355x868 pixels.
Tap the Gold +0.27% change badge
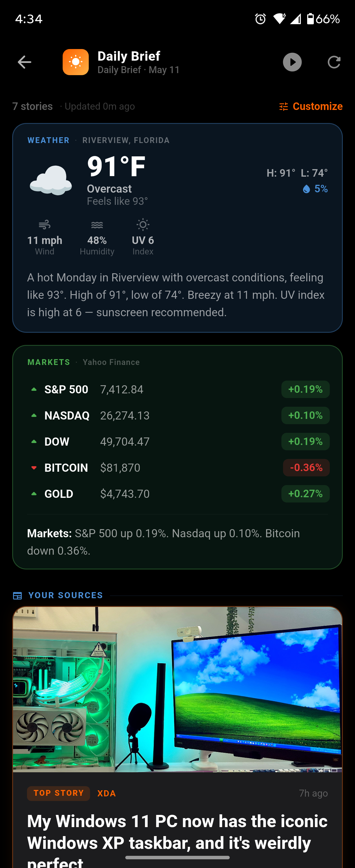tap(305, 494)
